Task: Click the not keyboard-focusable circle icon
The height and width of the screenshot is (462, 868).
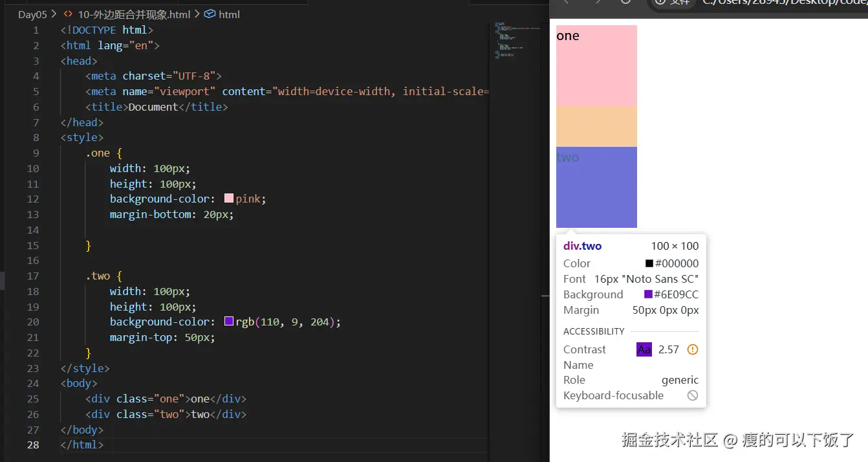Action: tap(693, 395)
